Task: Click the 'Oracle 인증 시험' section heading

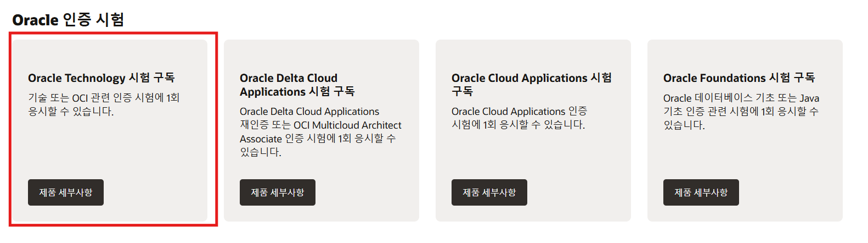Action: pos(68,20)
